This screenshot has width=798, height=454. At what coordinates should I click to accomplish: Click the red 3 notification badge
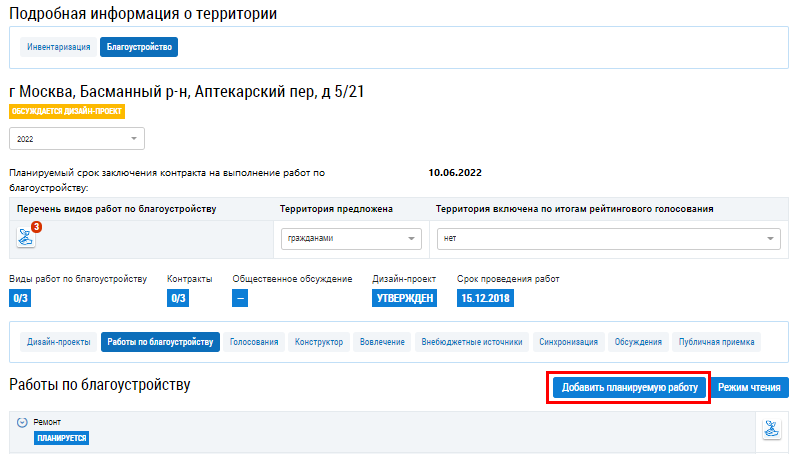36,227
